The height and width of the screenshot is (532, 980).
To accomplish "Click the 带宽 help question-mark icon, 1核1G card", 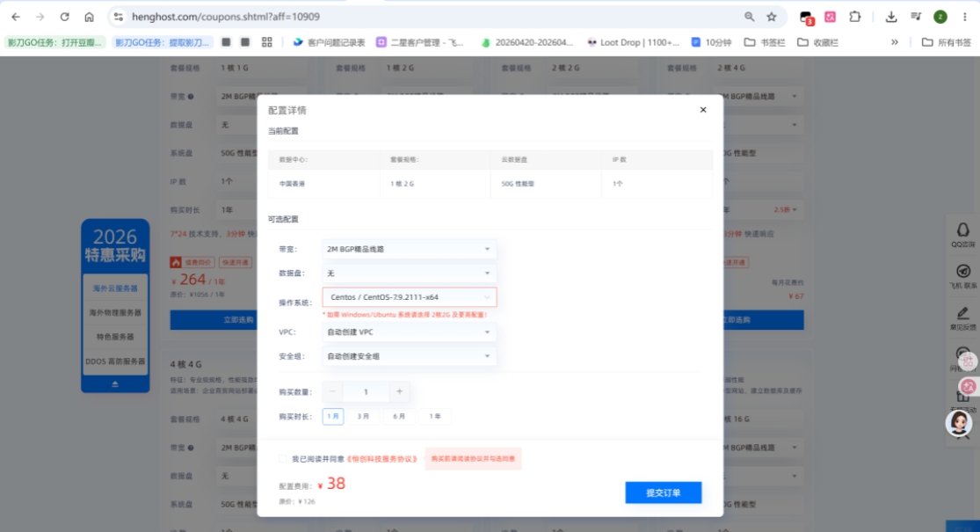I will coord(191,97).
